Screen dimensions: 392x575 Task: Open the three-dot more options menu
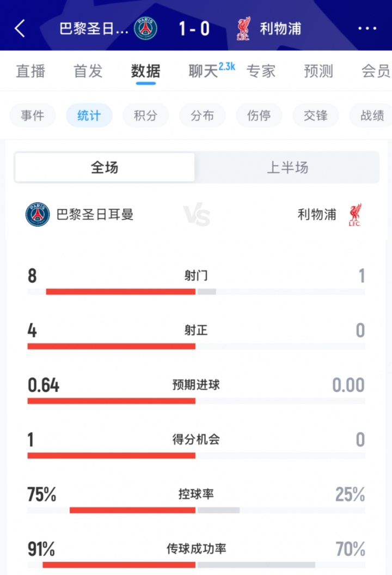pos(367,28)
